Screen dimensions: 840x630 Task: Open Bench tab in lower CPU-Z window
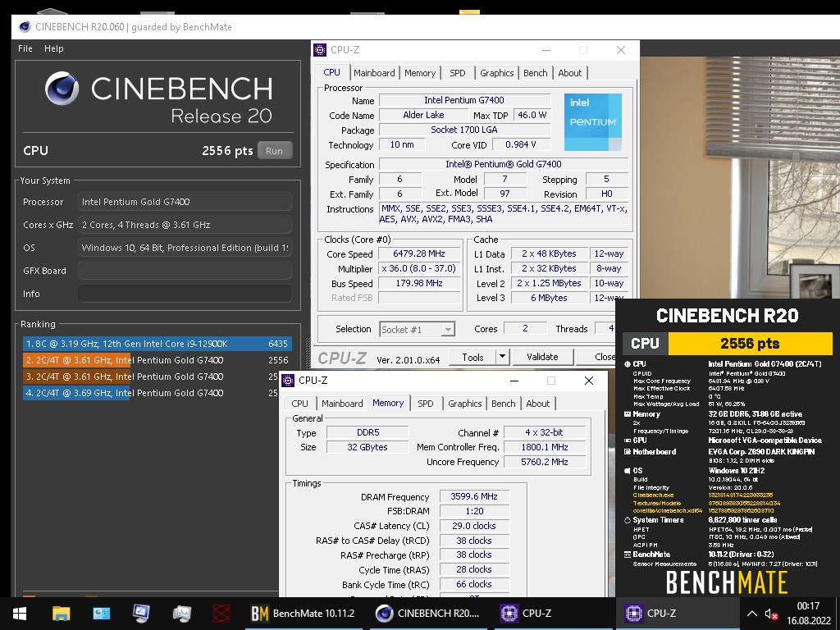click(x=503, y=404)
